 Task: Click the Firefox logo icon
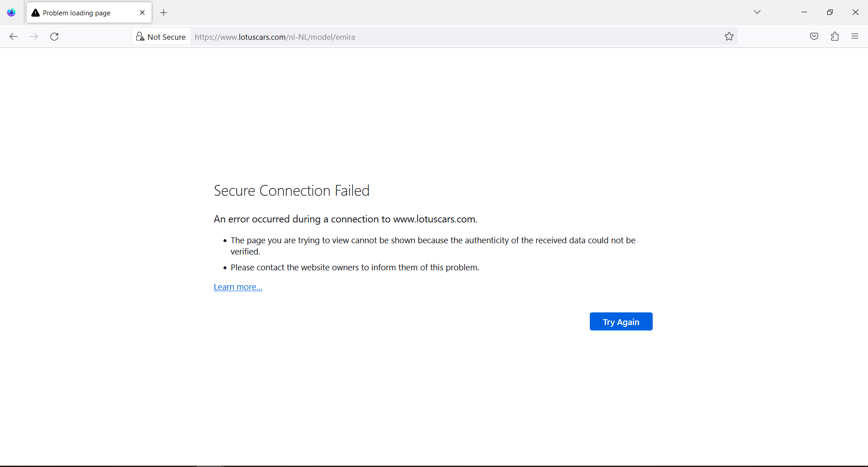pos(11,12)
